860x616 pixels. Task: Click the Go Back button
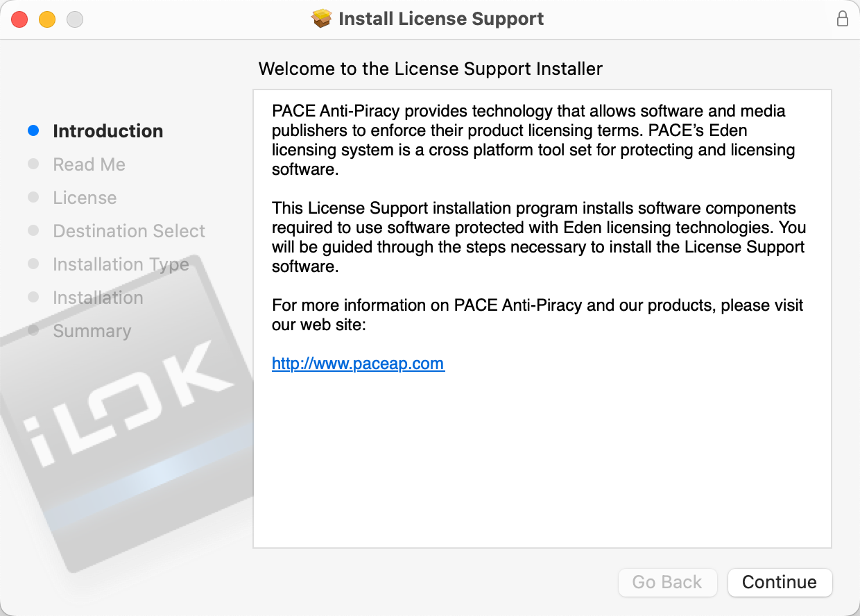tap(667, 582)
